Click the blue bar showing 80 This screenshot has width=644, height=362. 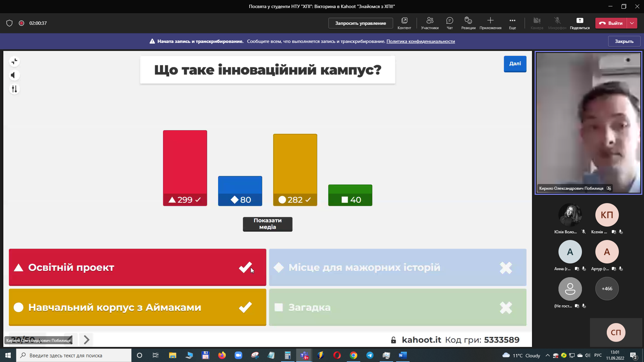point(240,191)
